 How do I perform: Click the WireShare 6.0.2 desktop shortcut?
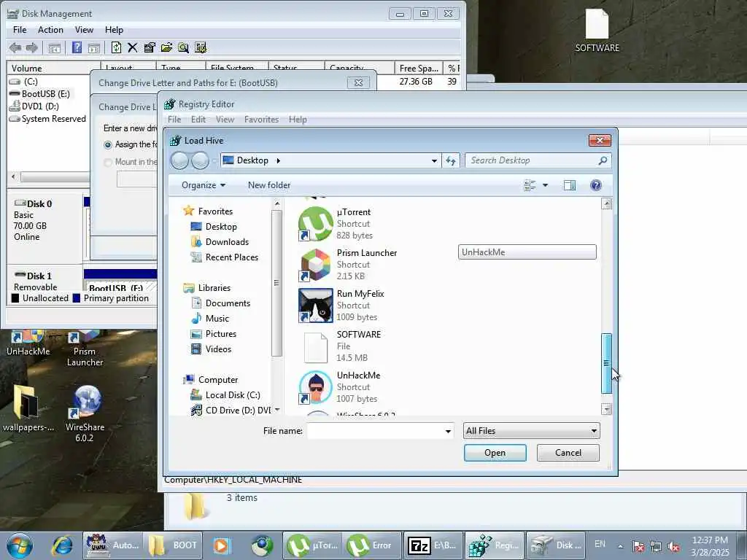(85, 413)
